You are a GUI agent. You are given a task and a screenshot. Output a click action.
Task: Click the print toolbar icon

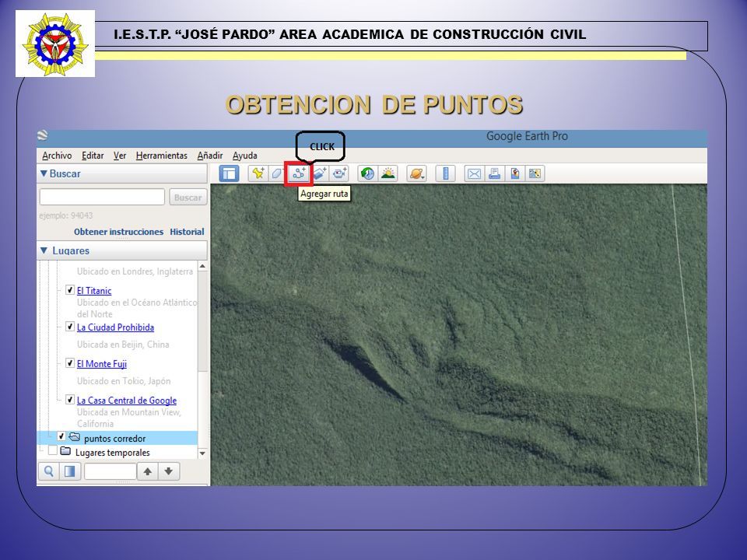[495, 173]
